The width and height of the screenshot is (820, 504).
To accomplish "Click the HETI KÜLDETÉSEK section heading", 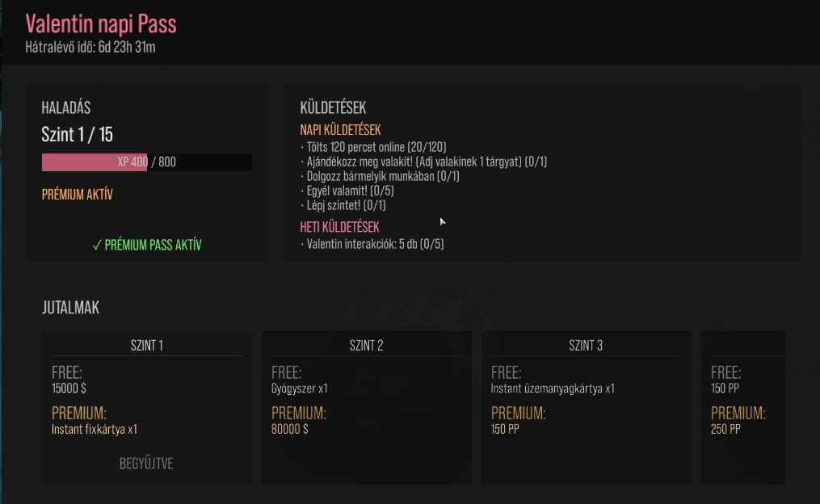I will point(339,228).
